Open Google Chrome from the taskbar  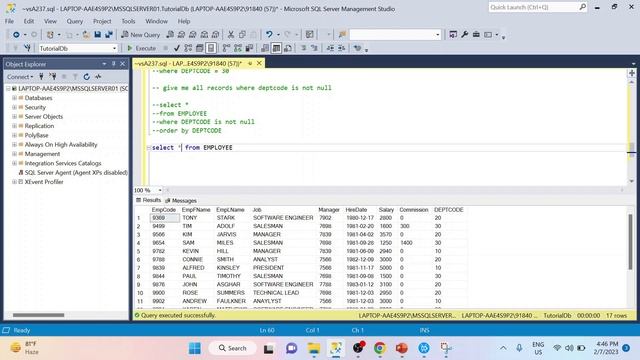click(x=380, y=348)
